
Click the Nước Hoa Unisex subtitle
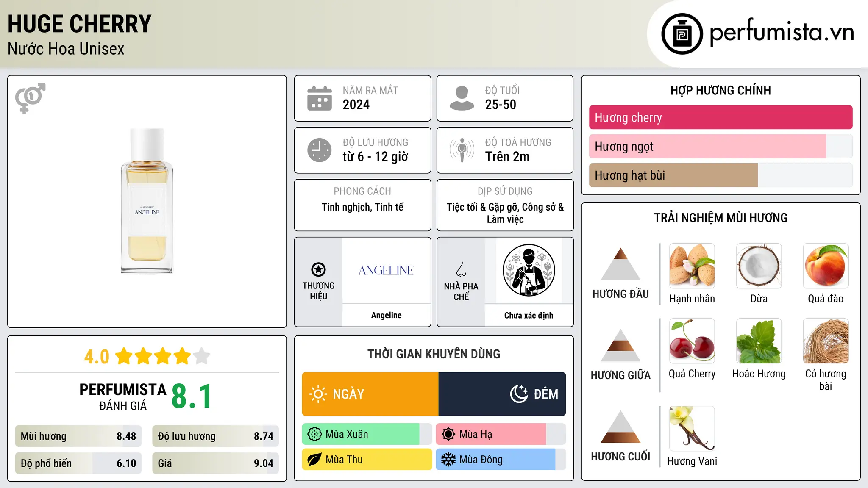point(66,49)
